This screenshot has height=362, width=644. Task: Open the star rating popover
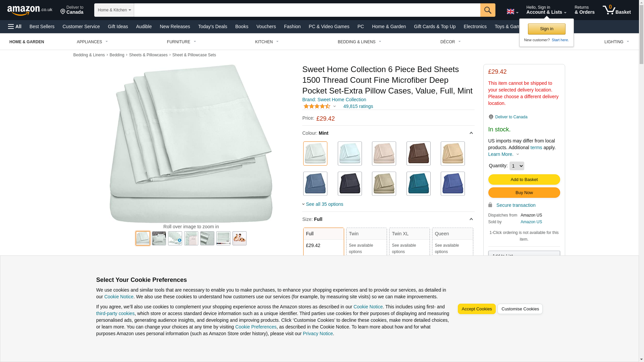tap(319, 106)
